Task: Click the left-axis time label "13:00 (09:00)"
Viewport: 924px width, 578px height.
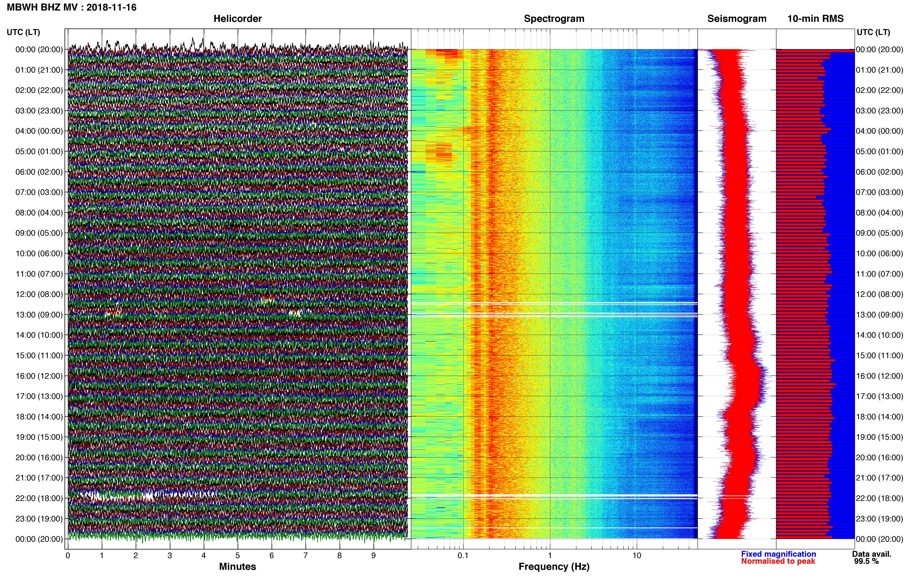Action: pyautogui.click(x=39, y=315)
